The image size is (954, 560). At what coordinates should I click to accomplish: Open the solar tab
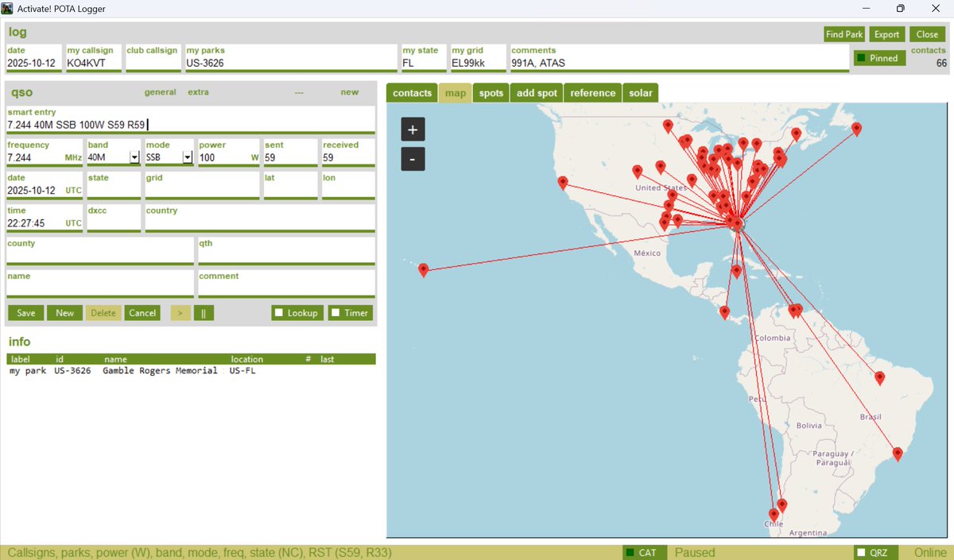pyautogui.click(x=641, y=93)
